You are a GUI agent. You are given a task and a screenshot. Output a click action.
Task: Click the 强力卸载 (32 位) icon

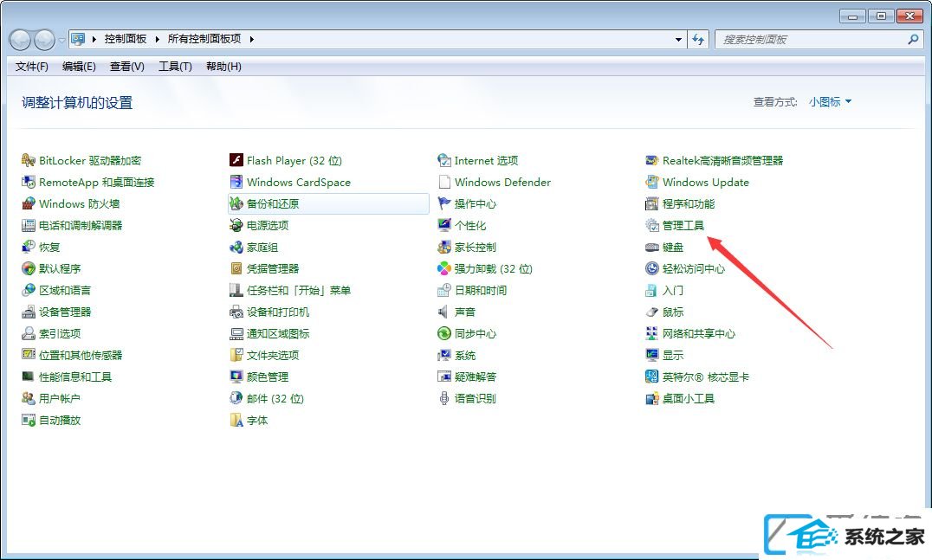pos(444,268)
